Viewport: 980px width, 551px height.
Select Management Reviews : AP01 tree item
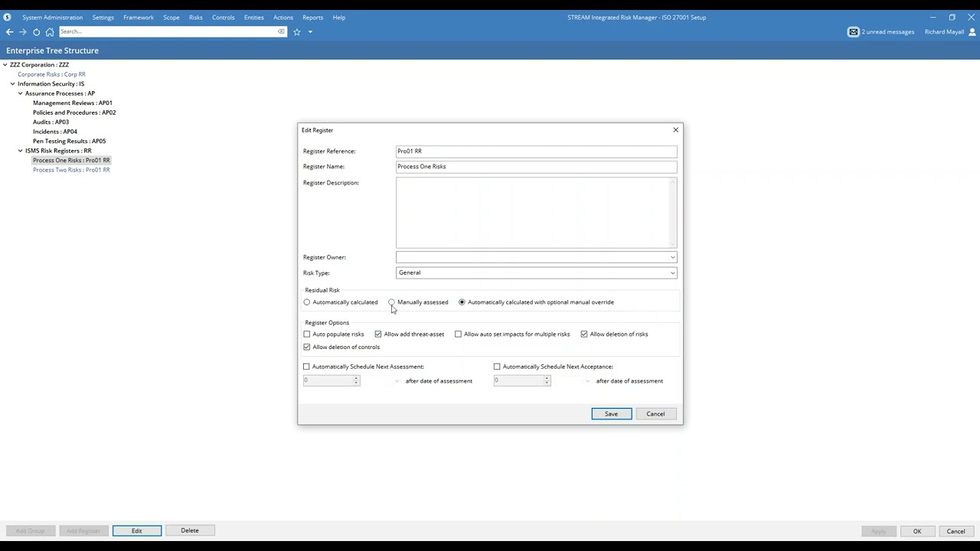tap(73, 103)
